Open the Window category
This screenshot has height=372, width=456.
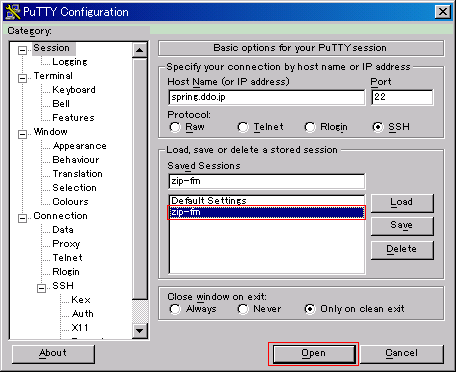pyautogui.click(x=50, y=132)
